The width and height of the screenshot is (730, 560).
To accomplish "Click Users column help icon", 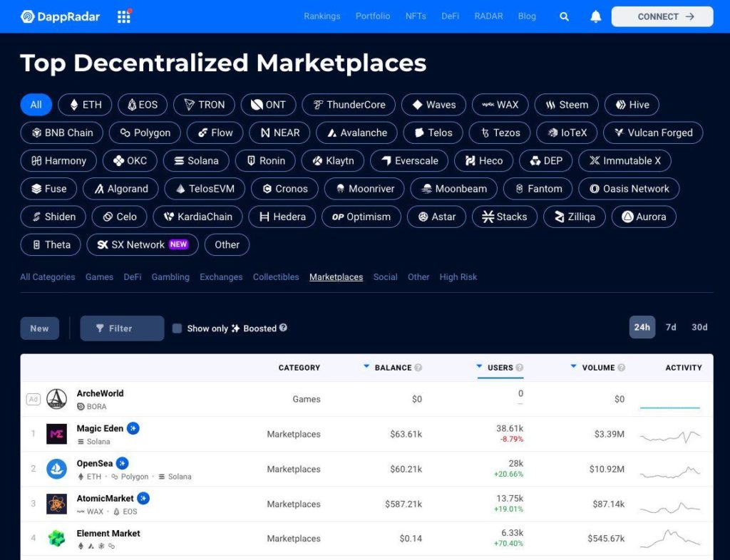I will [520, 368].
